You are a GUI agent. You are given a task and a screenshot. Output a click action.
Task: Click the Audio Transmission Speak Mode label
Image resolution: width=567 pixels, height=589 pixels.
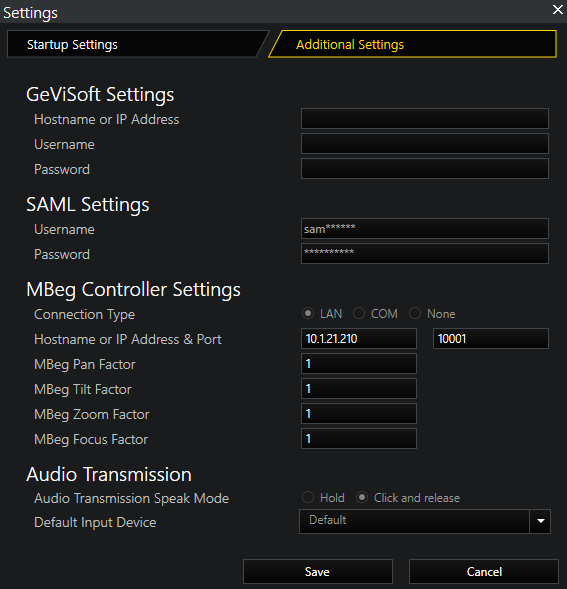pos(132,498)
